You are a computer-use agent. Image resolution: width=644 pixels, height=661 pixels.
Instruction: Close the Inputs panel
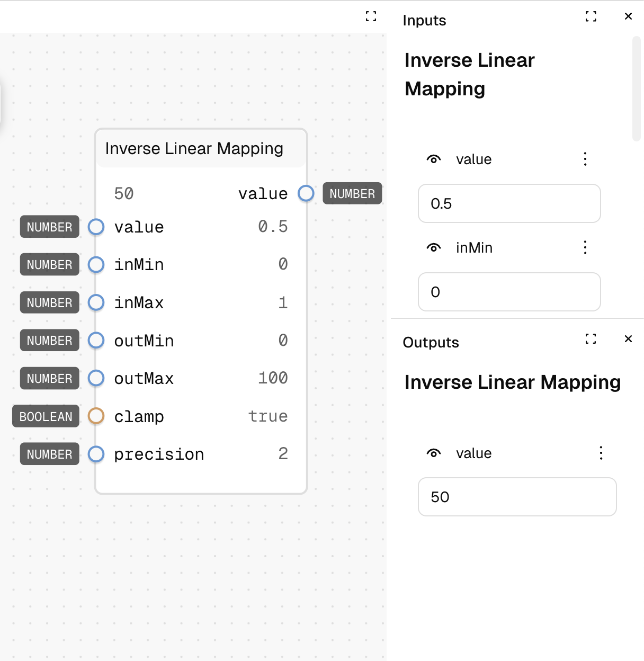point(628,16)
